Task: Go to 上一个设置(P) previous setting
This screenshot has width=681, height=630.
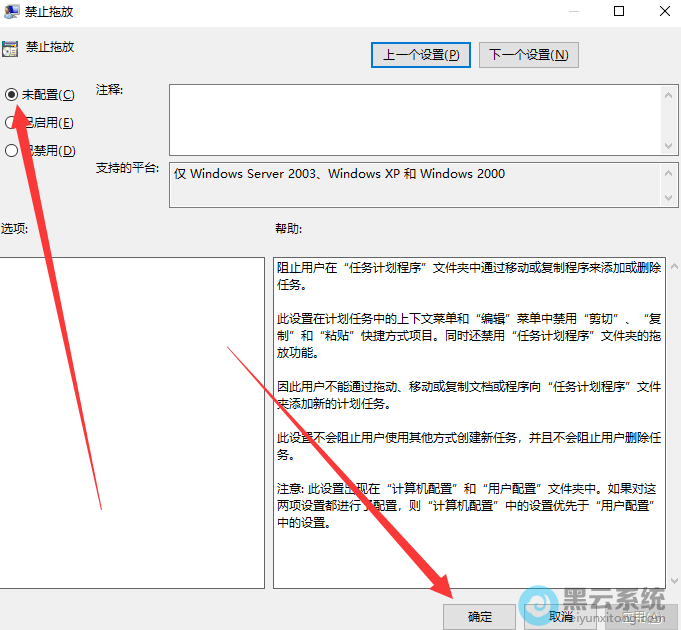Action: (420, 55)
